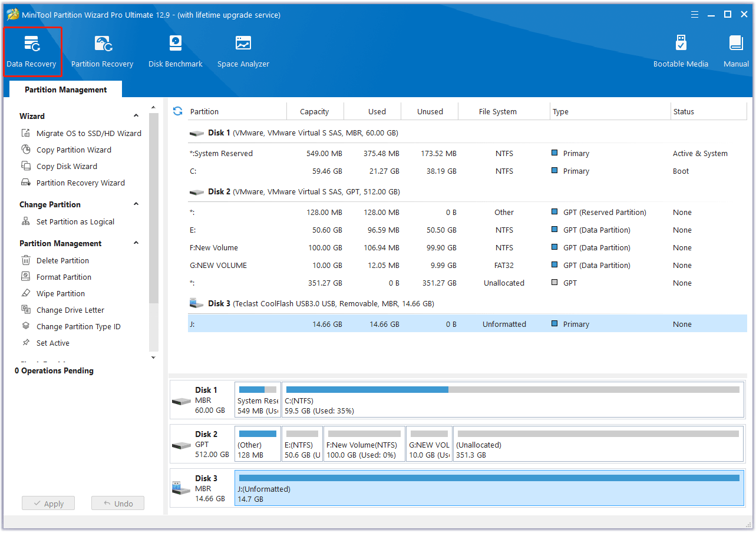756x533 pixels.
Task: Switch to the Partition Management tab
Action: [65, 89]
